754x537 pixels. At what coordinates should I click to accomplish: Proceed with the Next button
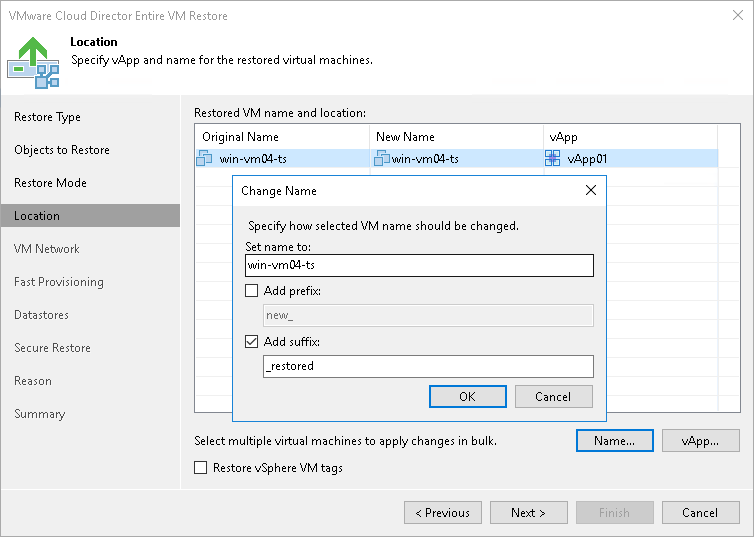(528, 512)
